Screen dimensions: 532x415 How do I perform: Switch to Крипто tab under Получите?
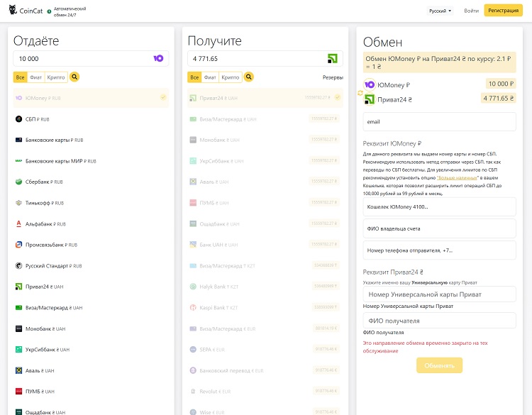tap(231, 77)
